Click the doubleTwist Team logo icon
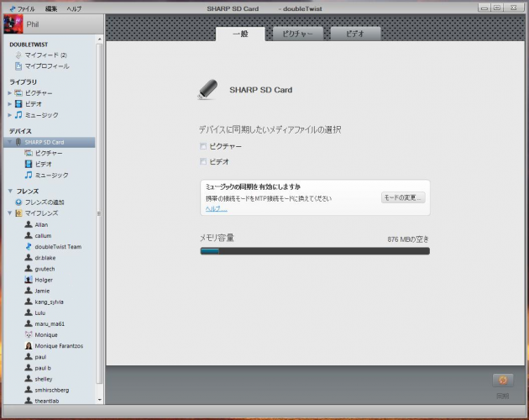 point(29,246)
